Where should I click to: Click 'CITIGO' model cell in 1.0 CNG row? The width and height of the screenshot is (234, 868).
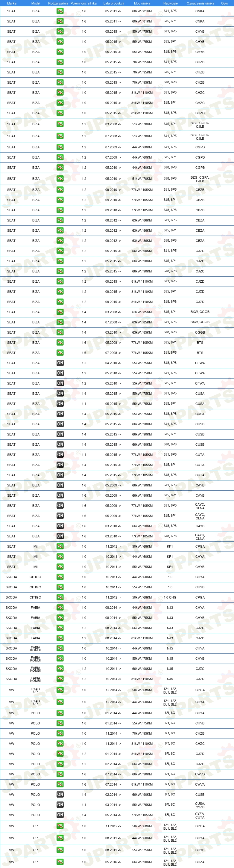point(35,597)
